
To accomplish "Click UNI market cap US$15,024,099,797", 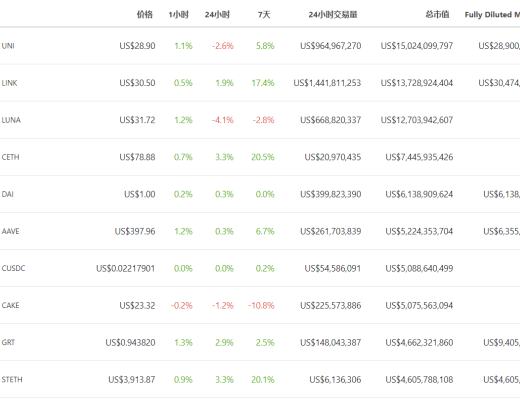I will [x=417, y=46].
